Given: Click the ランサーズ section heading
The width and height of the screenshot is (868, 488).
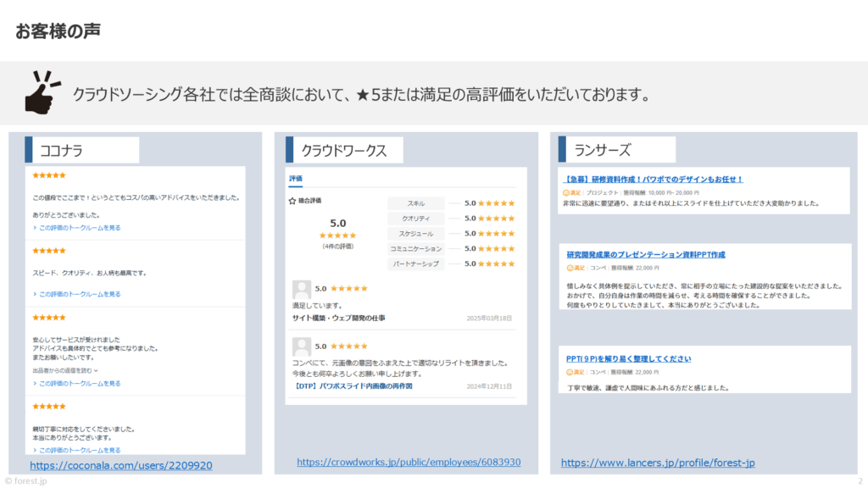Looking at the screenshot, I should point(603,150).
